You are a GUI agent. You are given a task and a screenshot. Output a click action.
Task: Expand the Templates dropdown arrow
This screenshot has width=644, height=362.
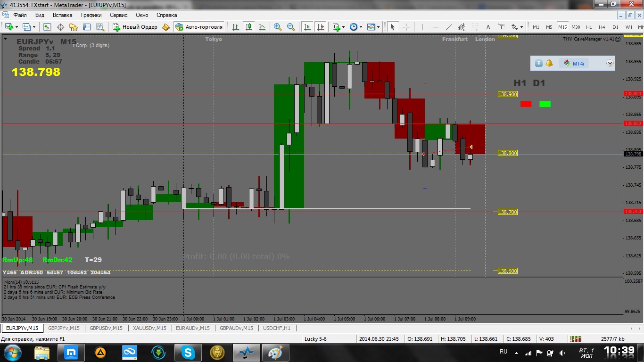(379, 27)
